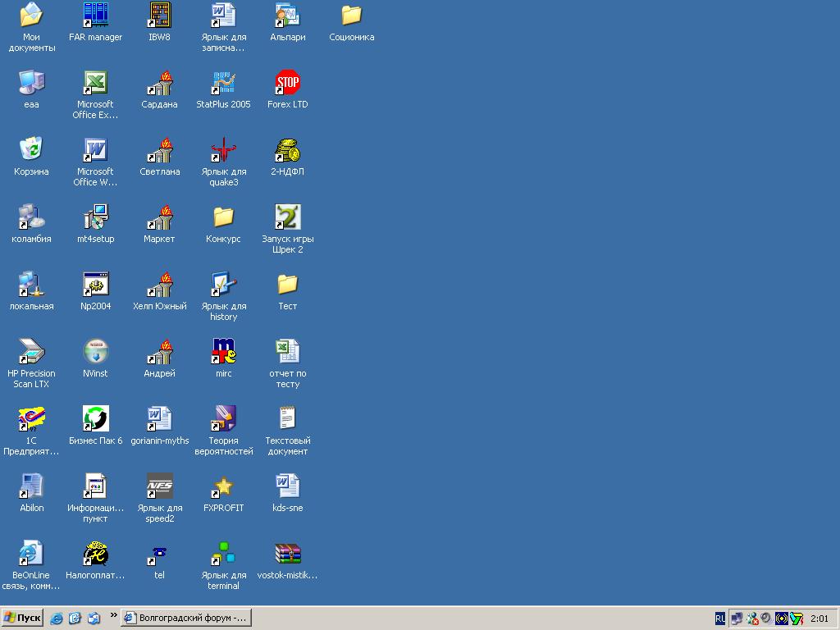This screenshot has height=630, width=840.
Task: Click the Запуск игры Шрек 2 icon
Action: [287, 217]
